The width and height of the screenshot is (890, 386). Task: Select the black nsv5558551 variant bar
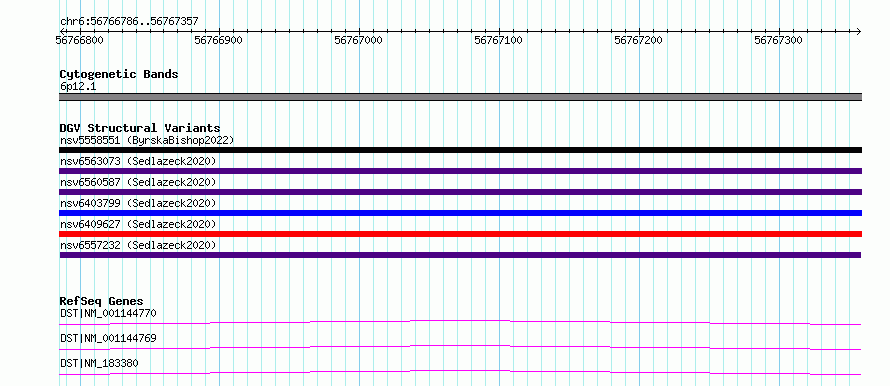click(460, 150)
